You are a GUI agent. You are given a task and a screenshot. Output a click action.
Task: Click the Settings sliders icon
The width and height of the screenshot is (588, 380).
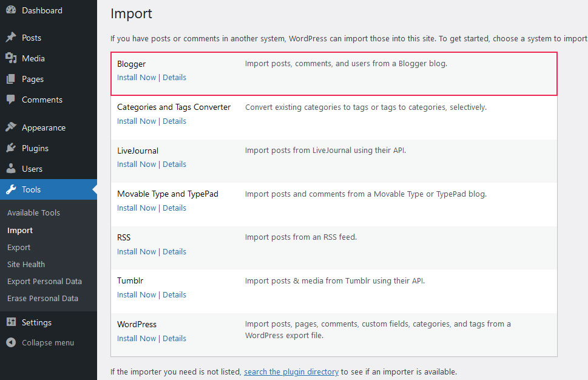(x=12, y=322)
